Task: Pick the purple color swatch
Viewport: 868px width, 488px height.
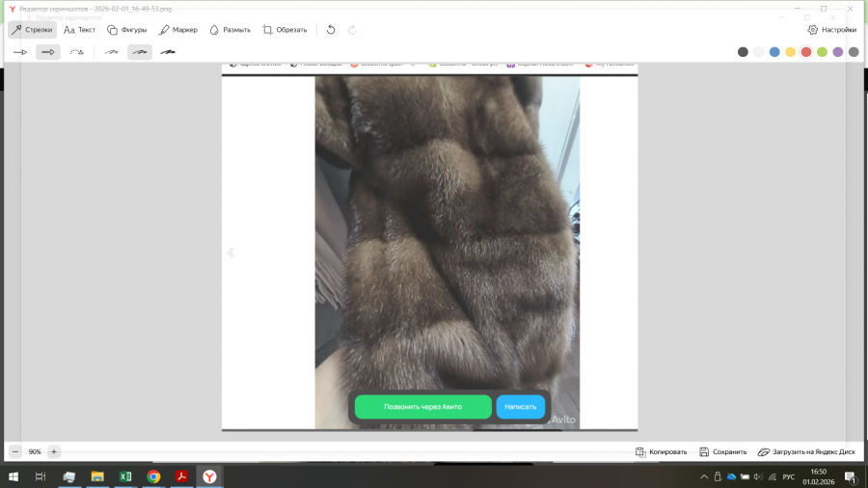Action: [x=838, y=52]
